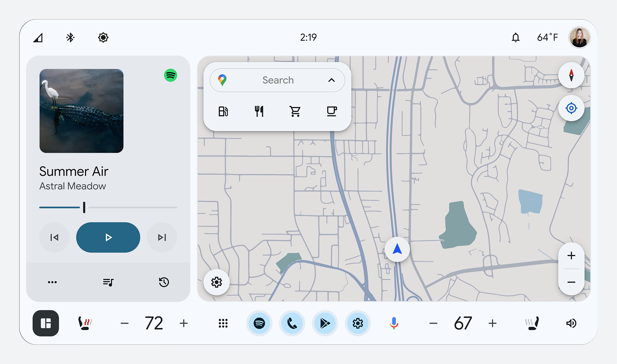
Task: Open the play queue list icon
Action: pos(108,282)
